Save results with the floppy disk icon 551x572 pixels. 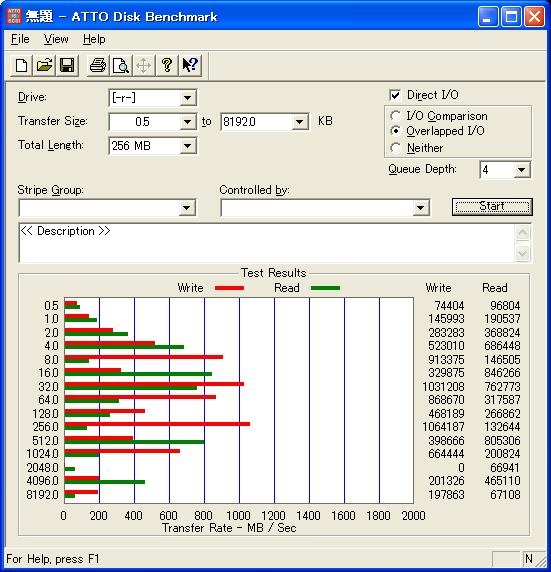click(67, 66)
